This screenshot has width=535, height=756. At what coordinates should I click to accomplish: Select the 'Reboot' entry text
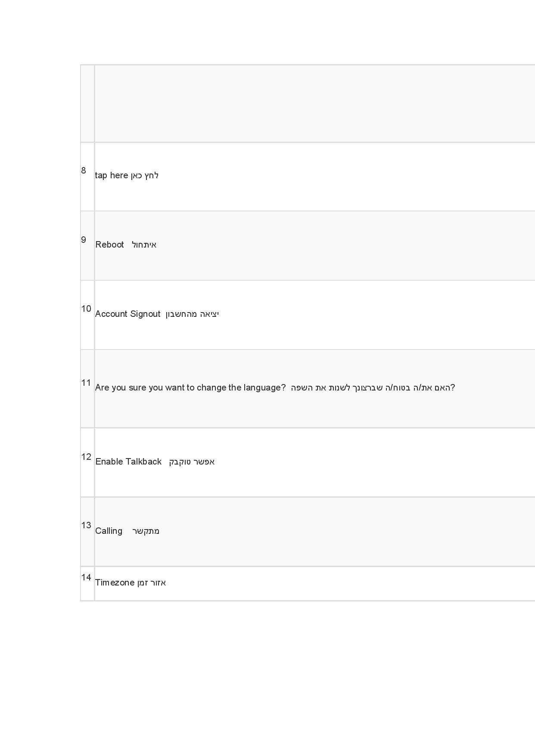(109, 245)
